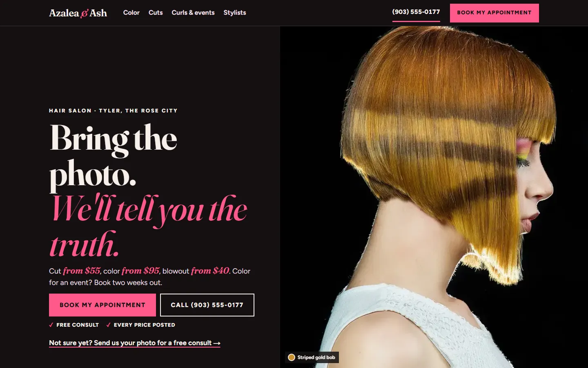
Task: Click the 'from $95' color price text
Action: [141, 271]
